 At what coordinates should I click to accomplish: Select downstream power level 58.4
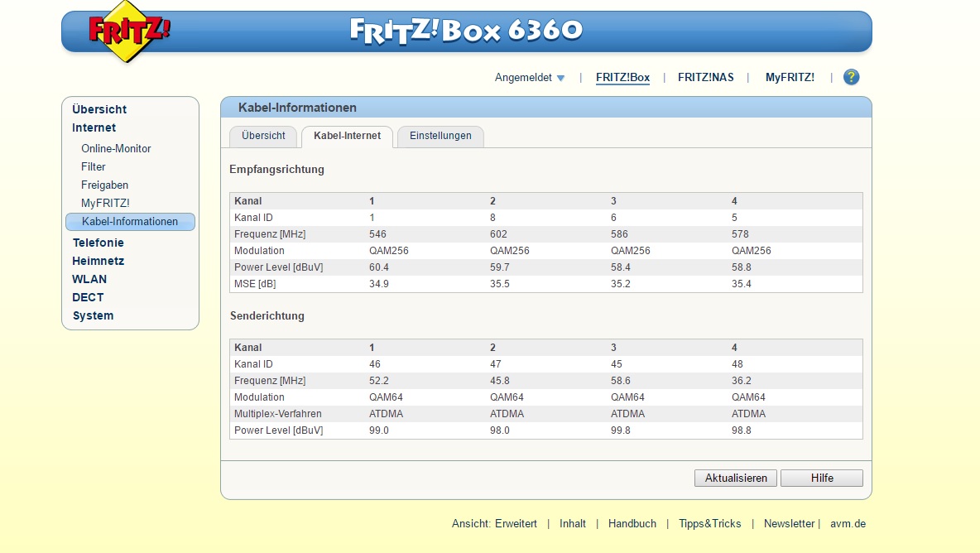pos(621,267)
